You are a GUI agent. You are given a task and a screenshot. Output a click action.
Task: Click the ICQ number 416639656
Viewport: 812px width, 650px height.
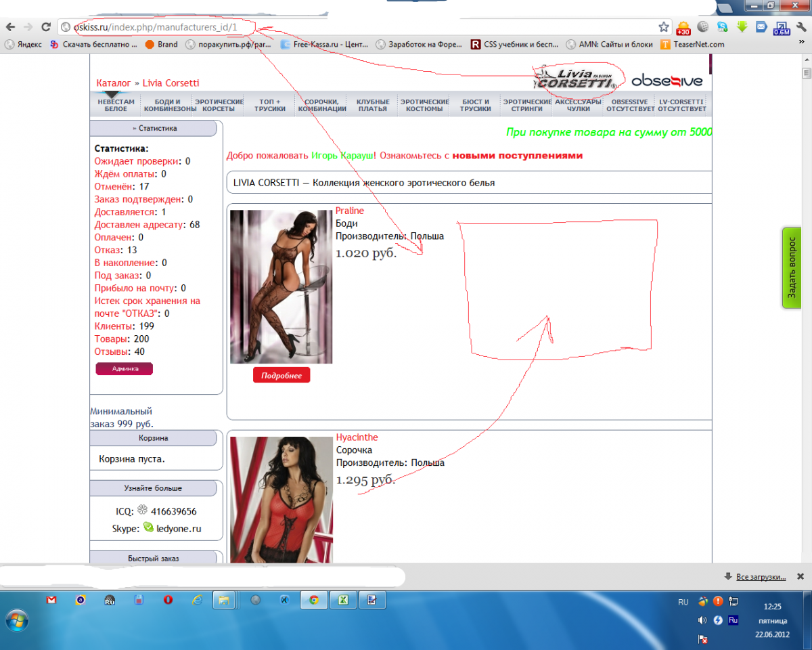pyautogui.click(x=174, y=511)
